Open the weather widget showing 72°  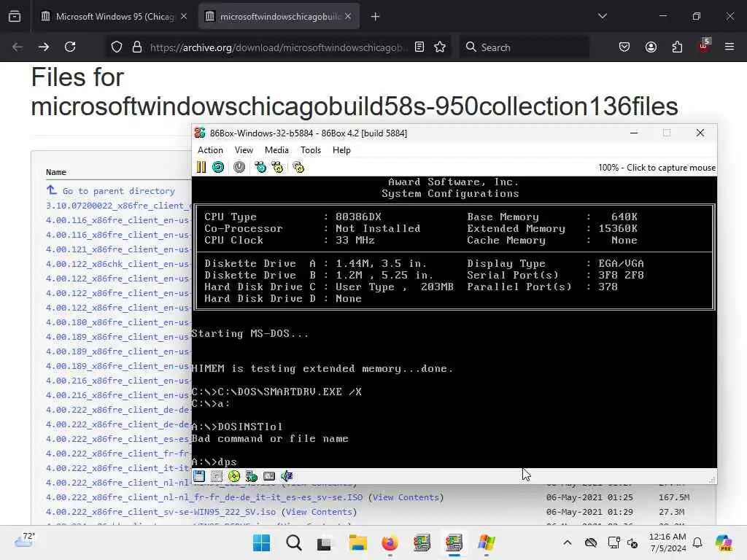pyautogui.click(x=25, y=540)
